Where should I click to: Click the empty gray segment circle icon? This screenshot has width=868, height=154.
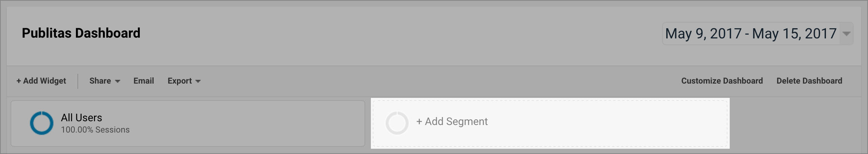(397, 123)
